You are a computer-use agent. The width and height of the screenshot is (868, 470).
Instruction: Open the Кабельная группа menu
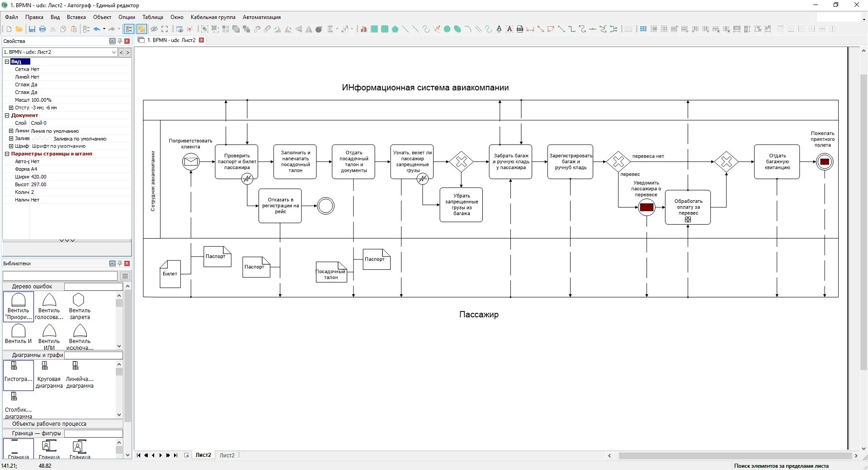(x=213, y=17)
